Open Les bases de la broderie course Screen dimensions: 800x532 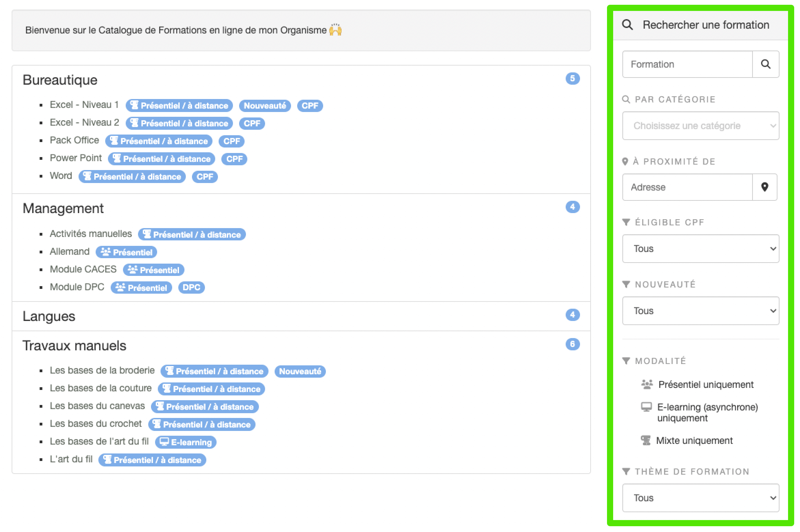pos(102,370)
